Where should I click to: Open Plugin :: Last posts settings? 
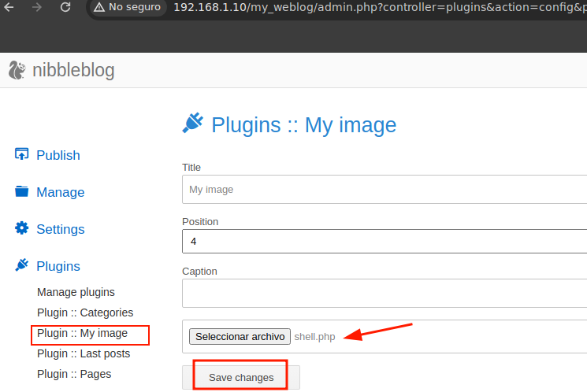tap(84, 353)
